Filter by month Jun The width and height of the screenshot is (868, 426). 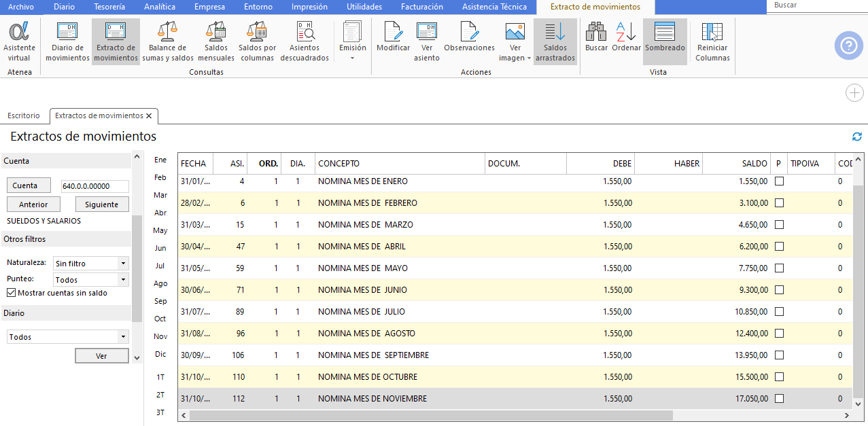click(x=160, y=248)
